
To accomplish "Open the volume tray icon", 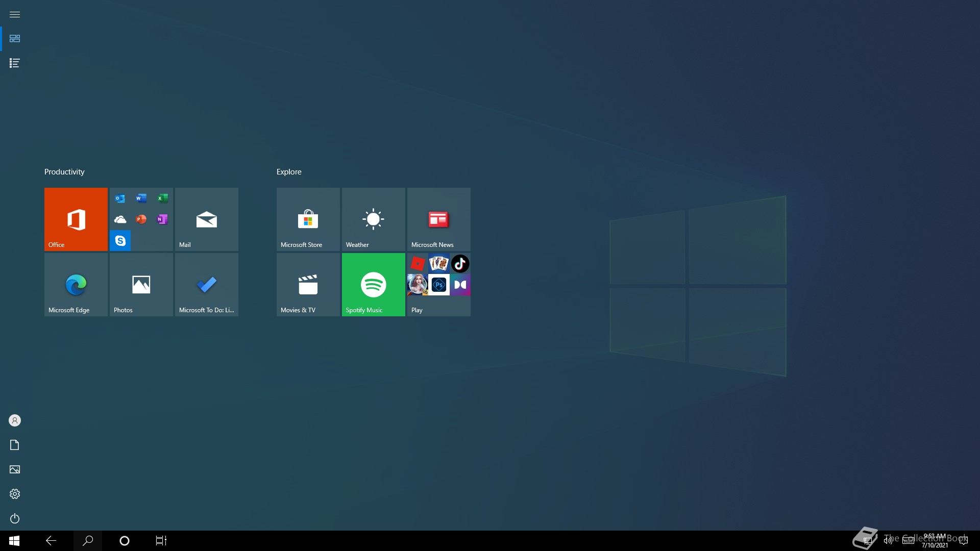I will click(x=888, y=541).
